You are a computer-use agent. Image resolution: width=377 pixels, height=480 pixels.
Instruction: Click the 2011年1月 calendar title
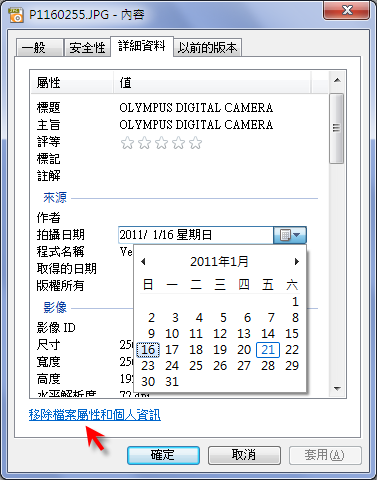[x=219, y=262]
